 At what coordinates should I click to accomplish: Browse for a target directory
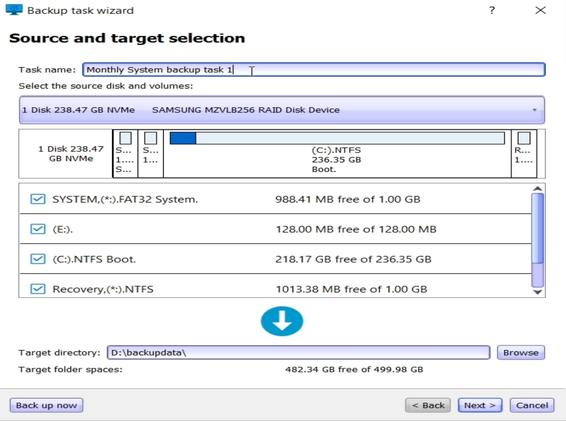coord(521,352)
